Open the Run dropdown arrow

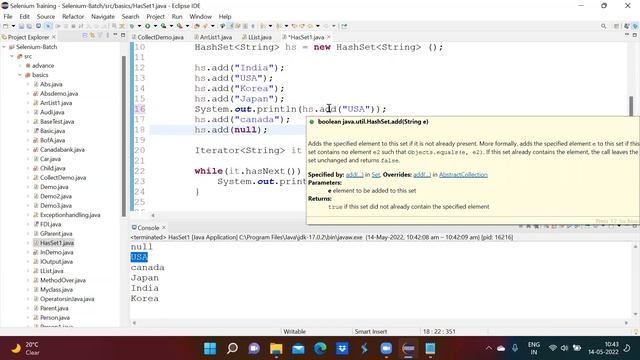click(x=155, y=26)
